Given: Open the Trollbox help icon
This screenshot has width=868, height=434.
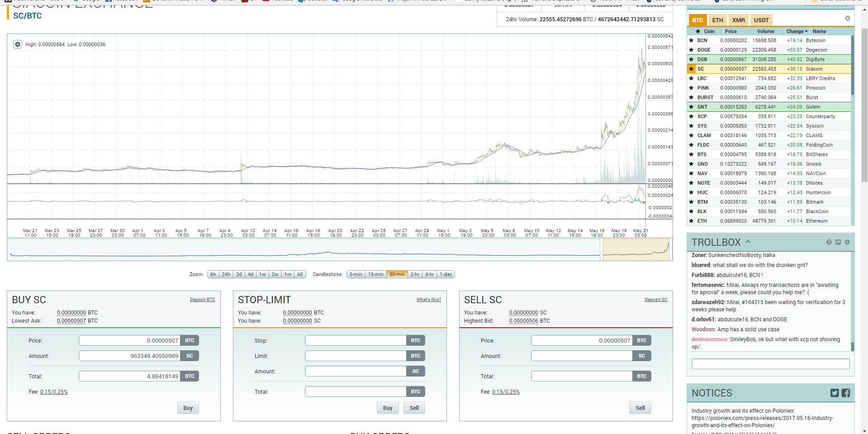Looking at the screenshot, I should (x=829, y=242).
